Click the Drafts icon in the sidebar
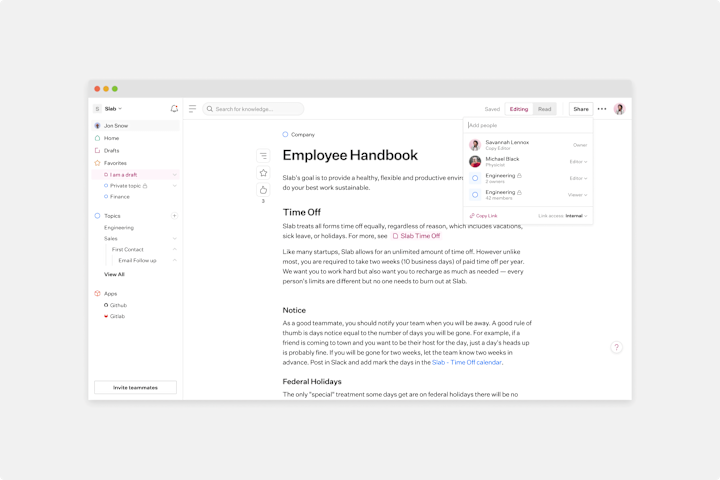This screenshot has height=480, width=720. [97, 150]
